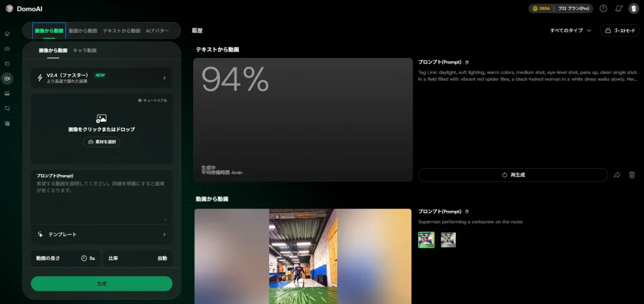Delete the generation with the trash icon
The height and width of the screenshot is (304, 644).
point(632,175)
